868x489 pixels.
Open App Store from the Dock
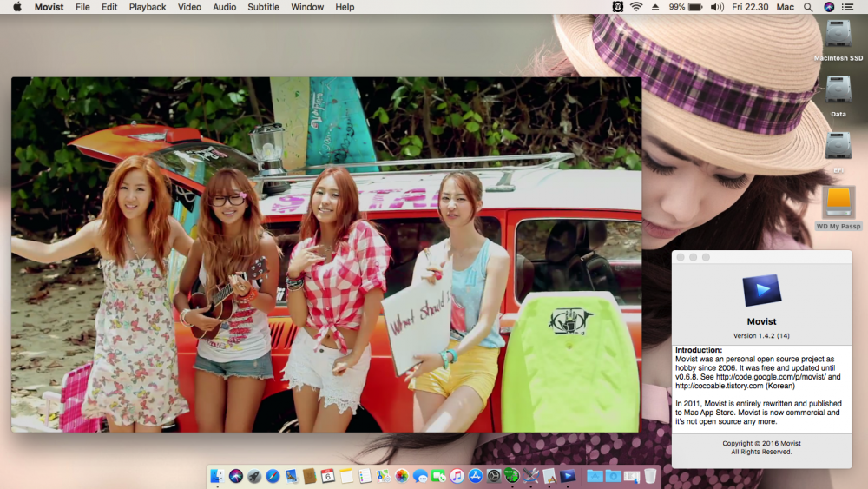[476, 476]
